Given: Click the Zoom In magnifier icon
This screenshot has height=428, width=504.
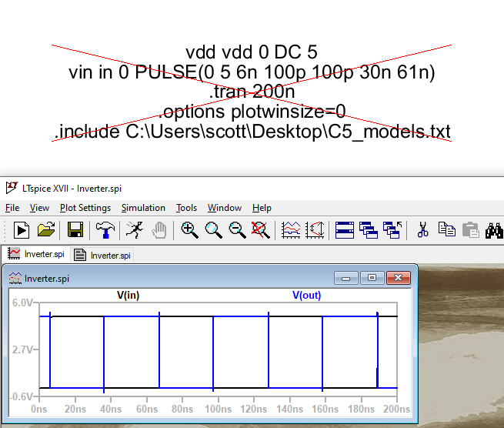Looking at the screenshot, I should 189,229.
